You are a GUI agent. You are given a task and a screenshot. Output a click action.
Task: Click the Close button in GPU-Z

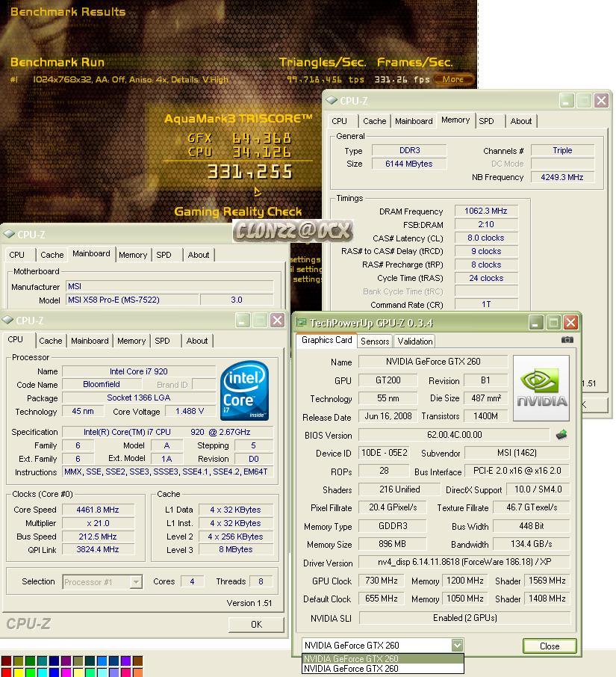point(550,646)
